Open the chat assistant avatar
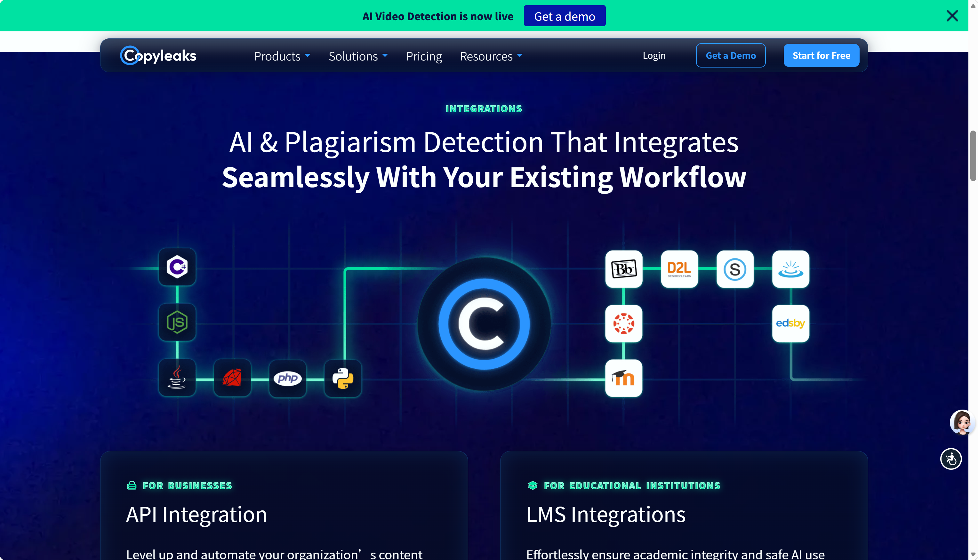The height and width of the screenshot is (560, 978). point(962,422)
